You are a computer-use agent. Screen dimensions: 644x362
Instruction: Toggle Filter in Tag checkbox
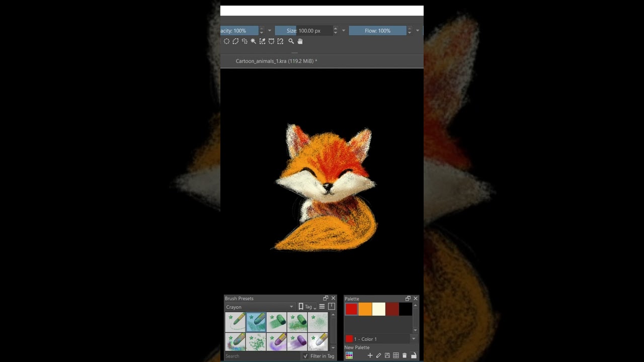tap(305, 356)
